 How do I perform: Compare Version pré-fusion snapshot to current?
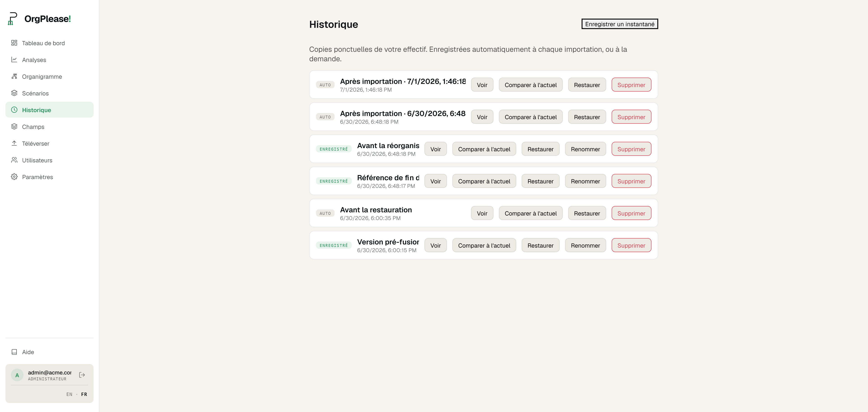click(484, 245)
